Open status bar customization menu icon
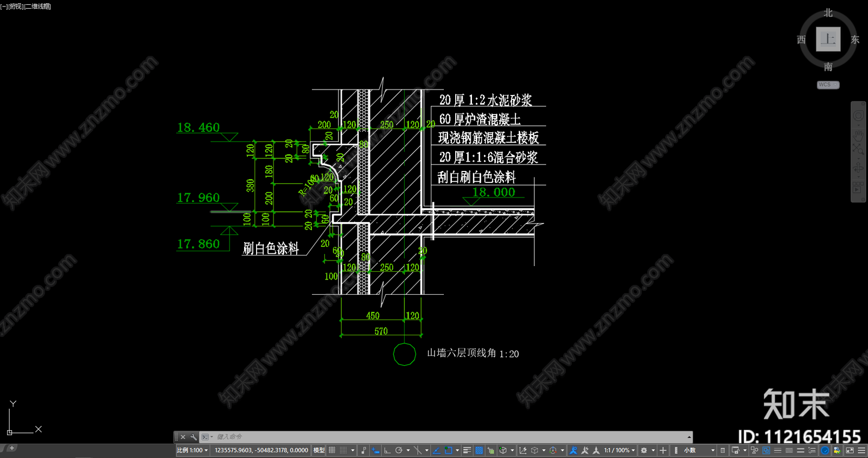Image resolution: width=868 pixels, height=458 pixels. coord(861,450)
